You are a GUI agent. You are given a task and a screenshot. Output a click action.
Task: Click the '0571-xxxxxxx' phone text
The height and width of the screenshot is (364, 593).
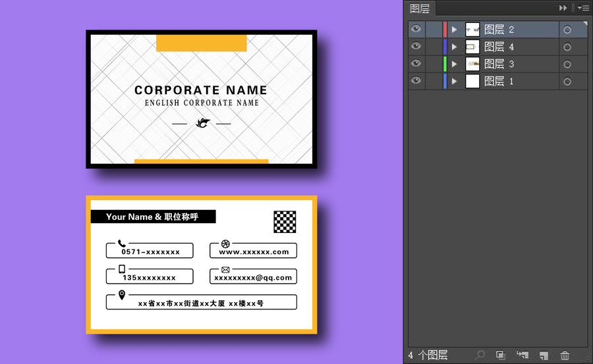click(x=150, y=251)
